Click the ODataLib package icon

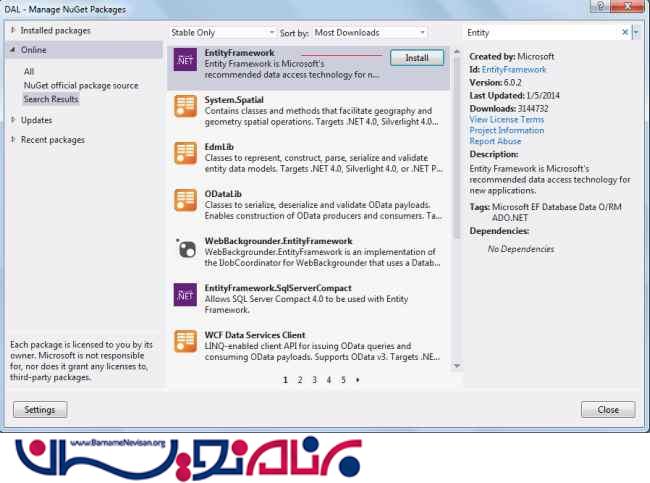pyautogui.click(x=185, y=200)
